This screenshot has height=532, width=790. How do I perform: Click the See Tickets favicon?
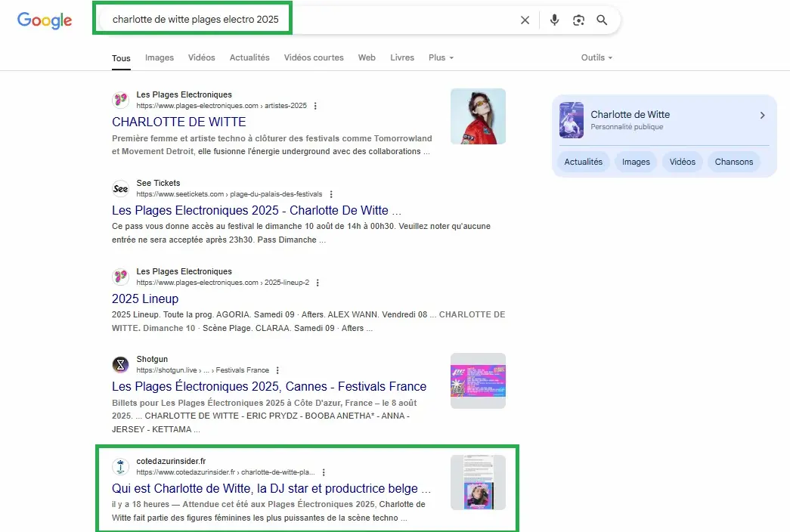(x=120, y=188)
